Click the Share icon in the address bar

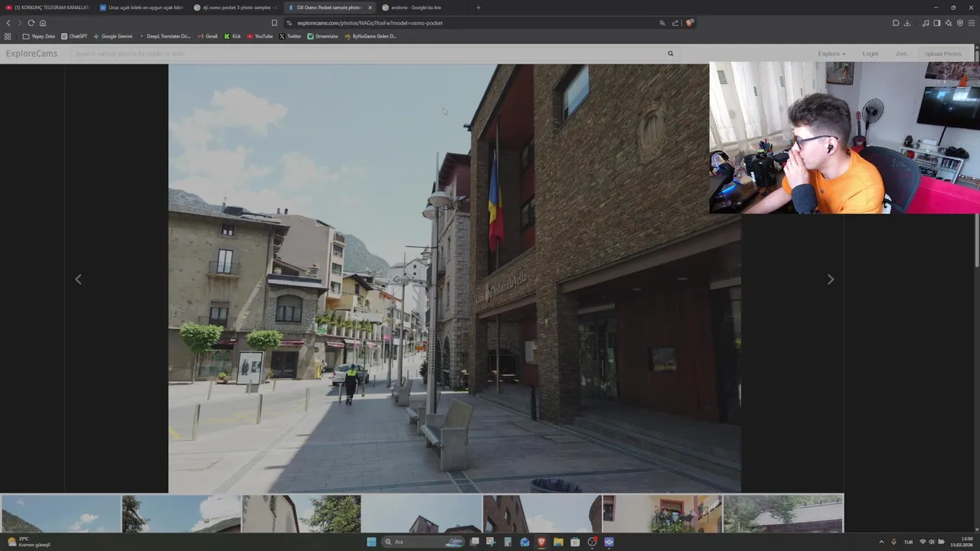[675, 23]
